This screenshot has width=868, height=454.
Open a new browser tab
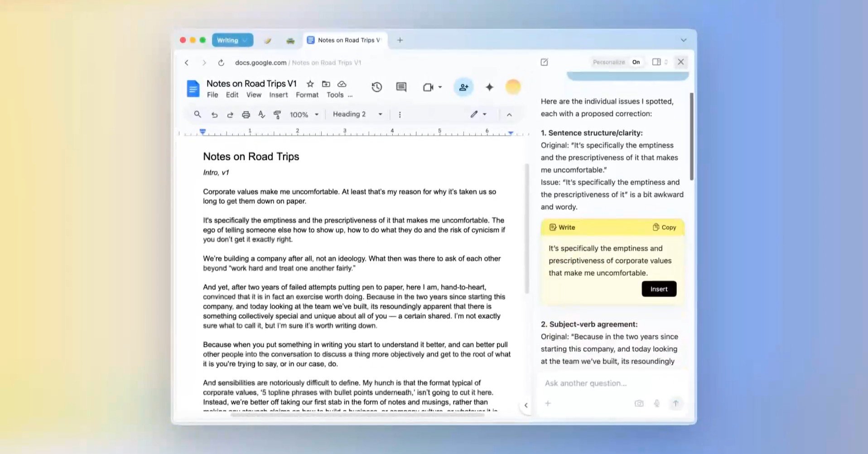[x=400, y=40]
